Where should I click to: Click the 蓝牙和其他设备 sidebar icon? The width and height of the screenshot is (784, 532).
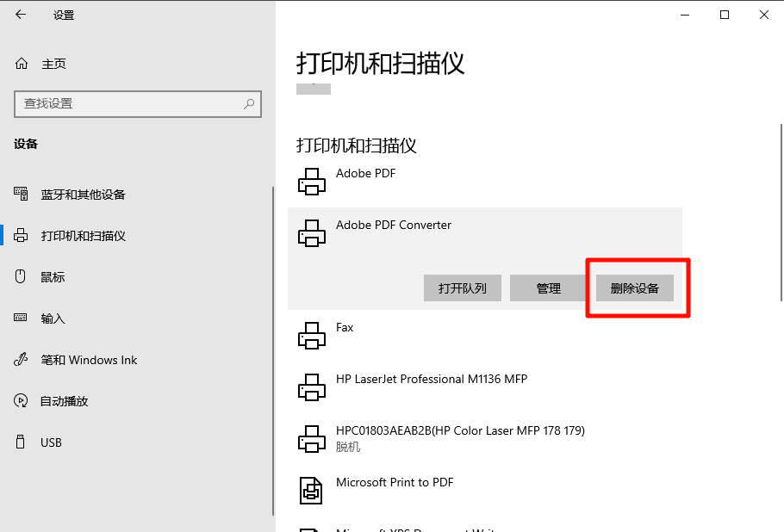coord(21,194)
